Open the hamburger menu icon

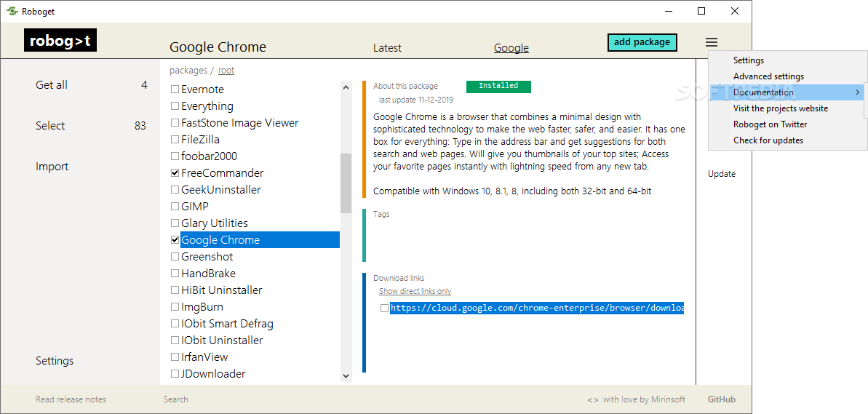712,42
